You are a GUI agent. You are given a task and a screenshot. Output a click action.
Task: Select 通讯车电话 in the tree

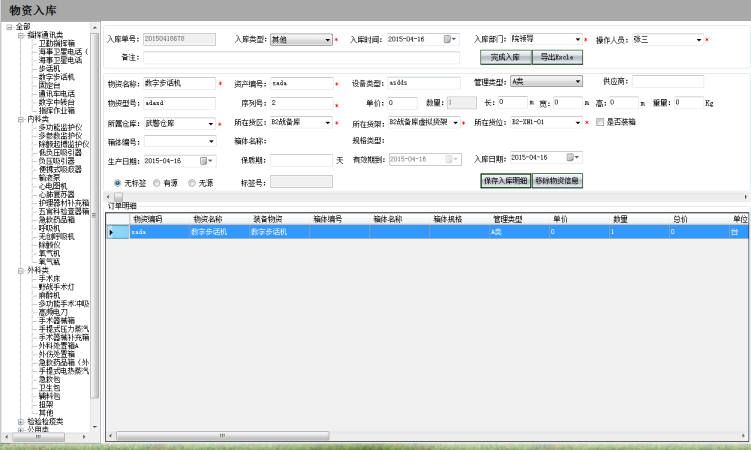pyautogui.click(x=57, y=93)
